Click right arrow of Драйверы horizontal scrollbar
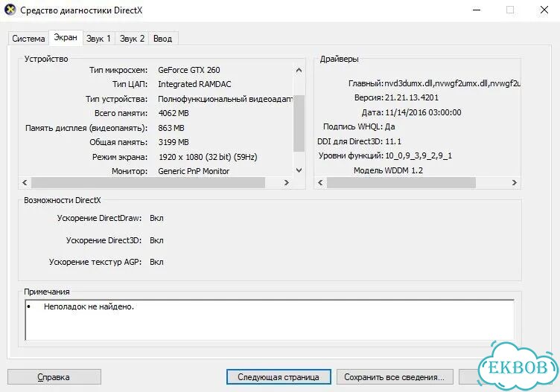Screen dimensions: 560x392 click(515, 183)
